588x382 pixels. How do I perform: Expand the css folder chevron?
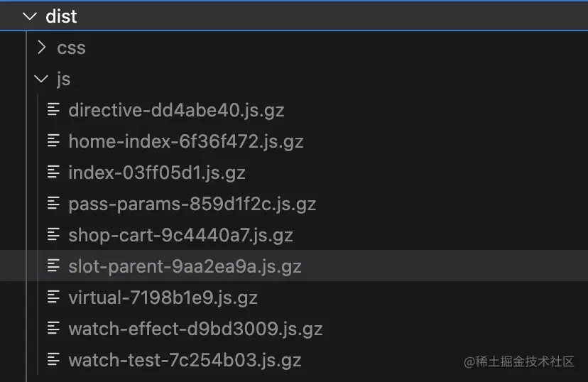point(42,48)
